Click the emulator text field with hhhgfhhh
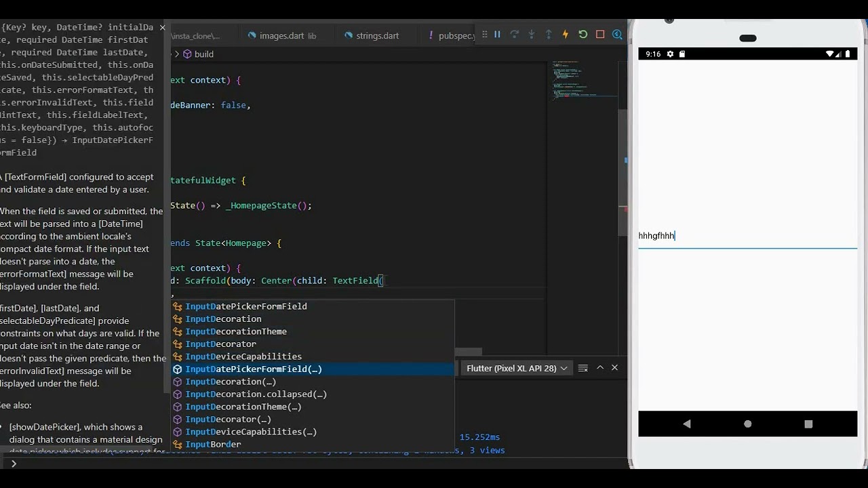This screenshot has width=868, height=488. tap(748, 236)
